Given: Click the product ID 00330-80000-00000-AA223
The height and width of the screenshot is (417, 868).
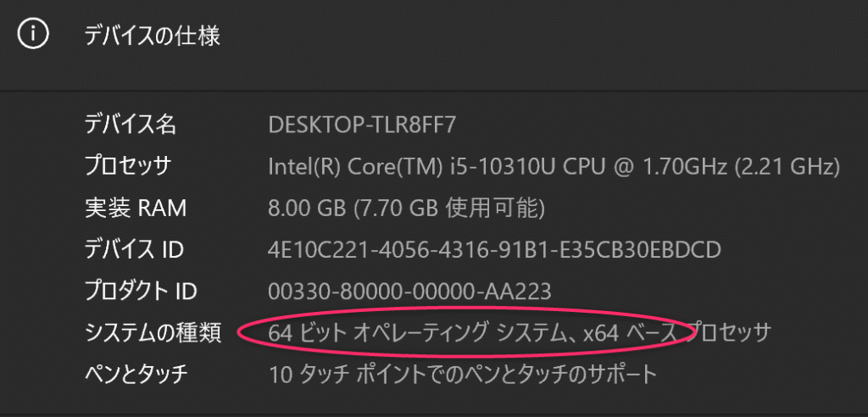Looking at the screenshot, I should click(409, 292).
